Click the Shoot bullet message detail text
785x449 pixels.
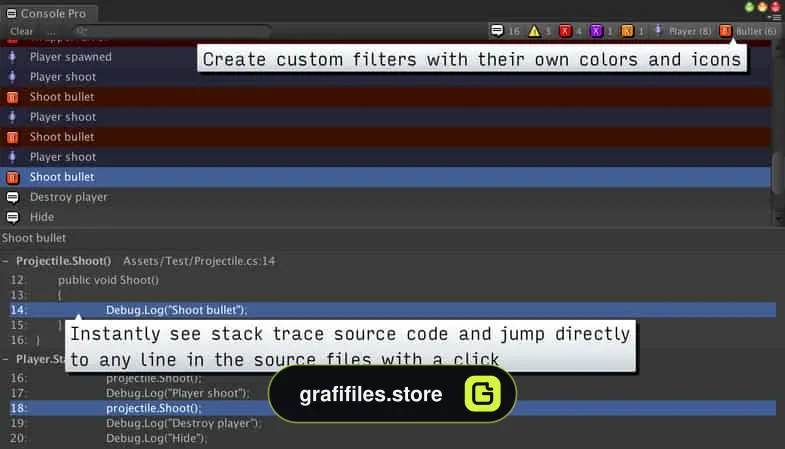tap(34, 238)
